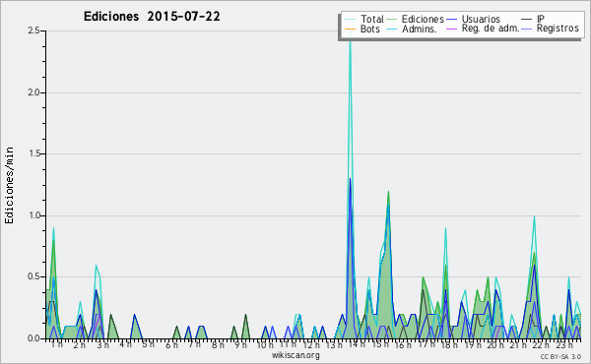Screen dimensions: 591x364
Task: Click the magenta Reg. de adm. line swatch
Action: point(451,29)
